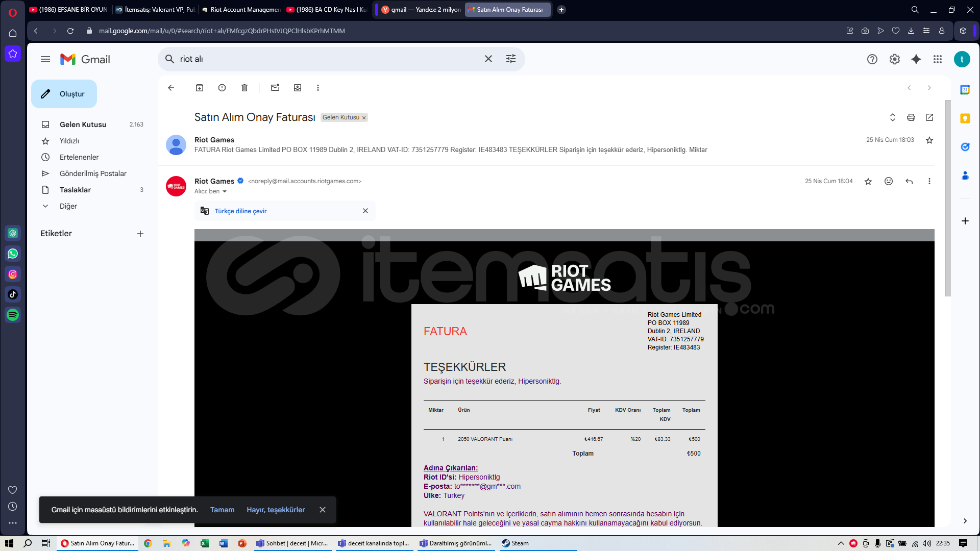Collapse the side panel arrow

965,521
